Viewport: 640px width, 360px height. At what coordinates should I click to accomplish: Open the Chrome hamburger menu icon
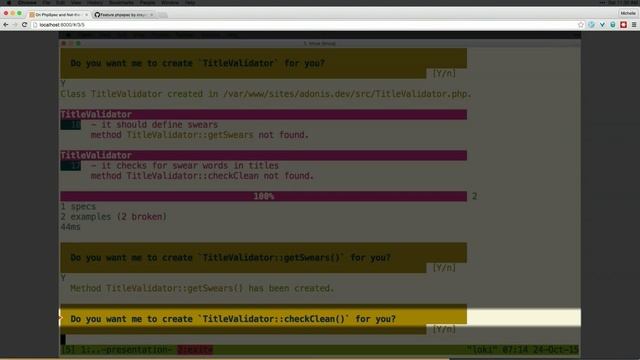point(634,25)
